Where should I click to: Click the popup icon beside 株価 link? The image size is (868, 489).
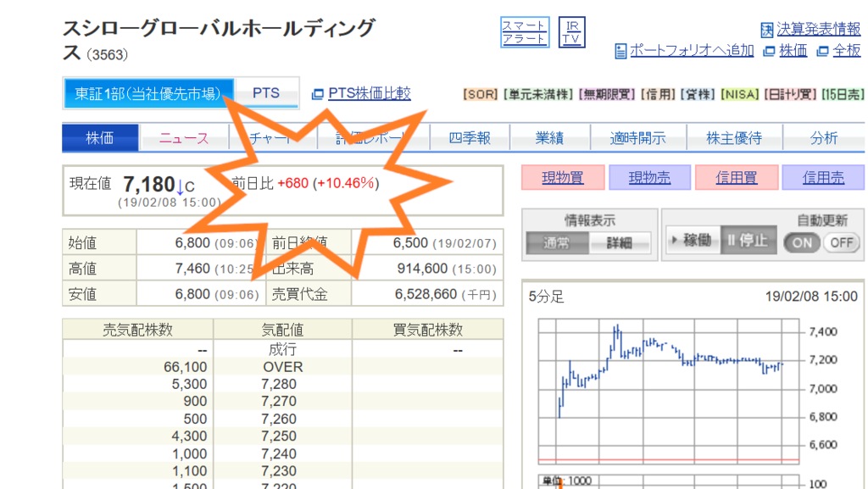[768, 52]
